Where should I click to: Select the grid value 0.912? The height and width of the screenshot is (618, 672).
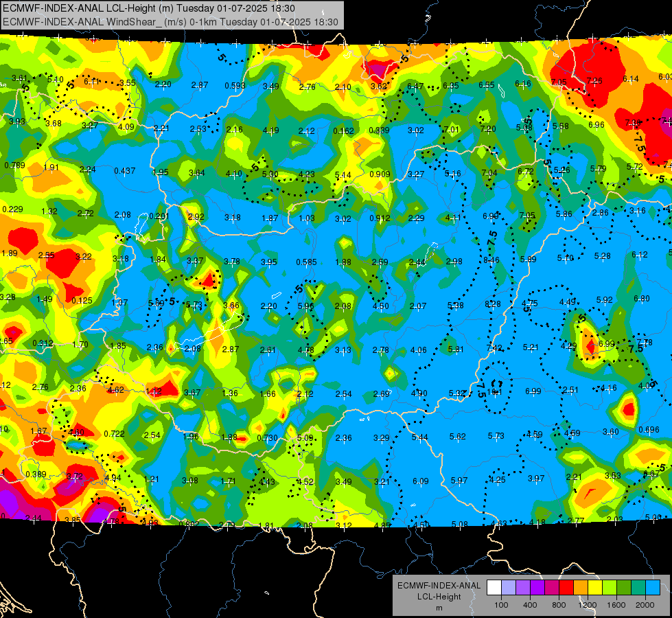(380, 218)
